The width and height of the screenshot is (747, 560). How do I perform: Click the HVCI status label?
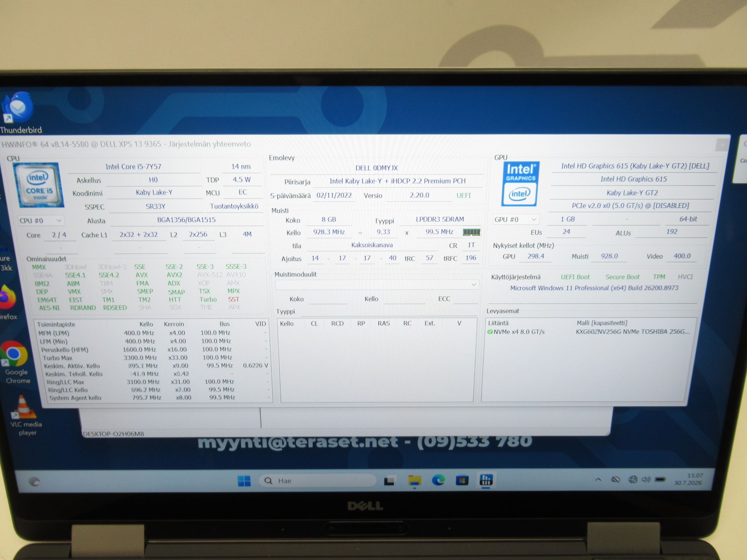pyautogui.click(x=685, y=277)
